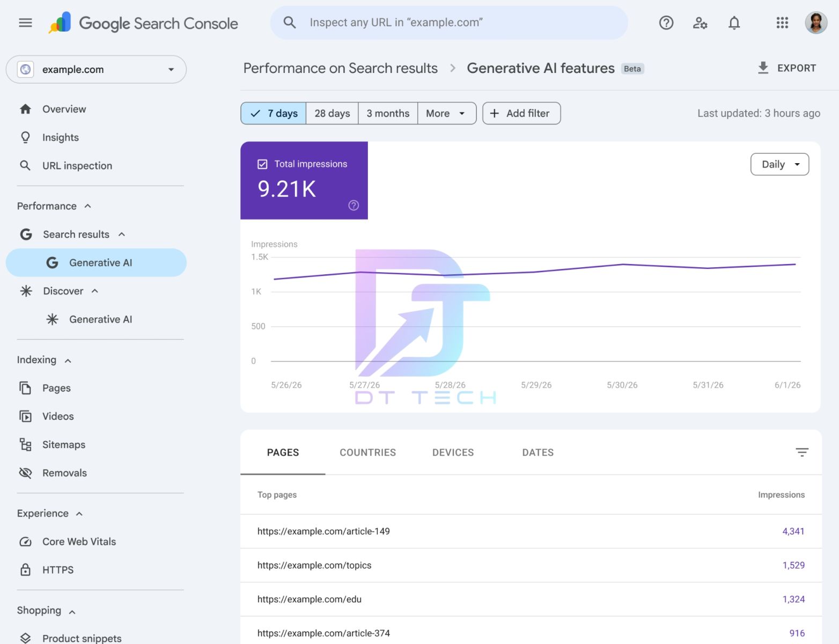Select the 7 days date range
The width and height of the screenshot is (839, 644).
point(274,113)
